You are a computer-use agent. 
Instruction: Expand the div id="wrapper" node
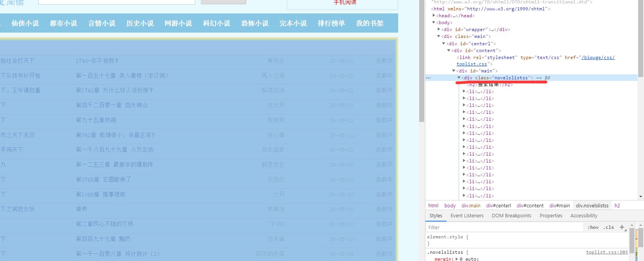coord(439,30)
